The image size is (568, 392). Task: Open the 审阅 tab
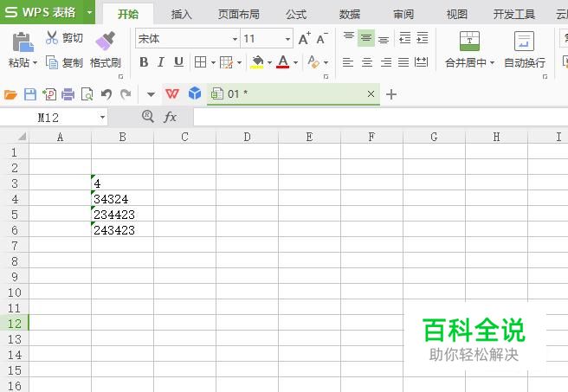[403, 14]
